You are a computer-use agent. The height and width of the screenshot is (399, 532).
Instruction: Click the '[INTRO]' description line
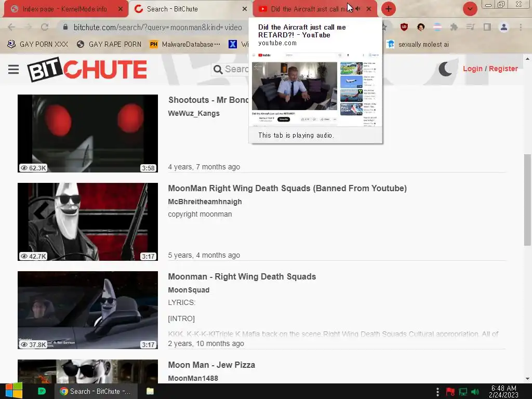[181, 318]
